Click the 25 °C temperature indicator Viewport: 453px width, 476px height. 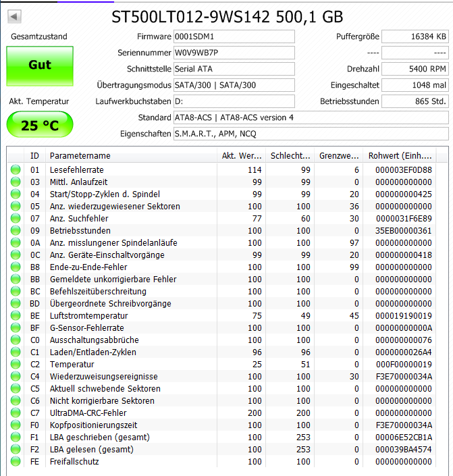pos(40,124)
